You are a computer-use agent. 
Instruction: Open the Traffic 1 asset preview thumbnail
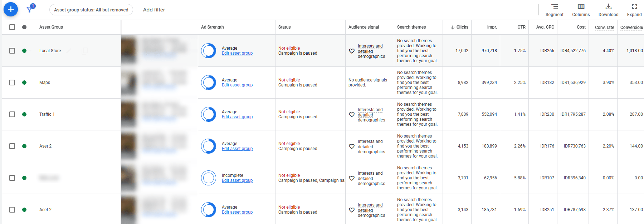(x=129, y=114)
